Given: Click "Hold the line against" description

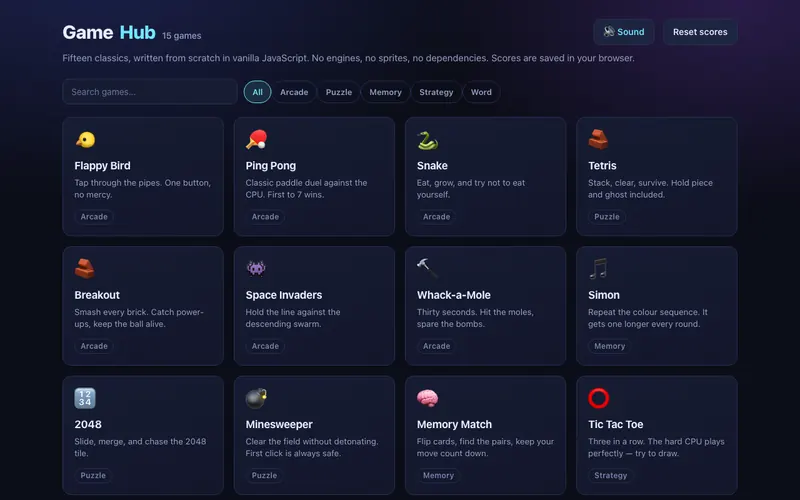Looking at the screenshot, I should pyautogui.click(x=293, y=318).
